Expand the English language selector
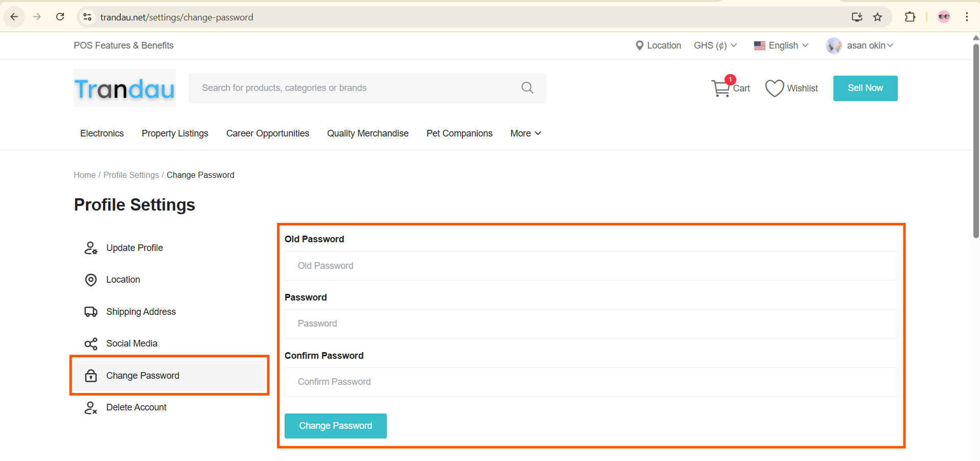Screen dimensions: 980x461 781,45
